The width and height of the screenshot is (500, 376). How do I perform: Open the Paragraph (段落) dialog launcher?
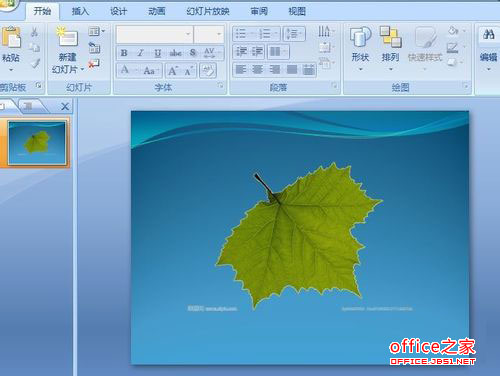click(x=334, y=86)
